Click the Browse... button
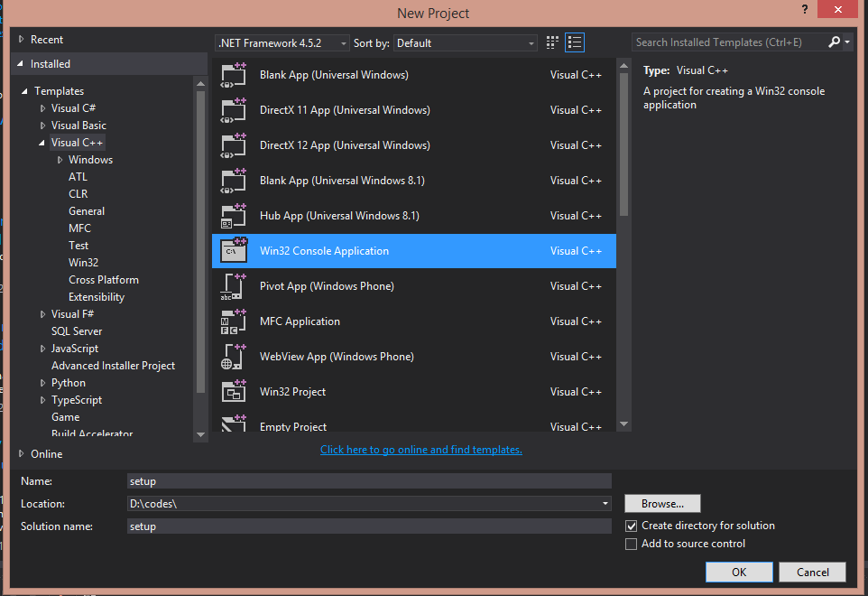Screen dimensions: 868x596 click(x=662, y=504)
